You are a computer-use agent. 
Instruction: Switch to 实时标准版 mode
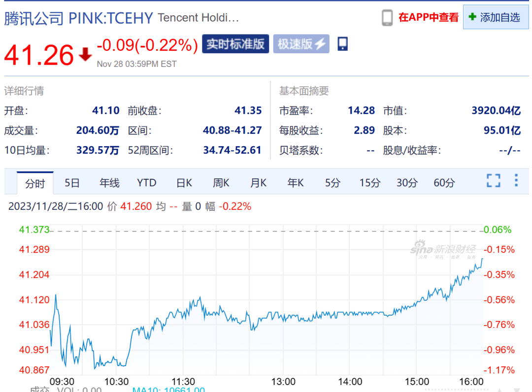pyautogui.click(x=235, y=44)
